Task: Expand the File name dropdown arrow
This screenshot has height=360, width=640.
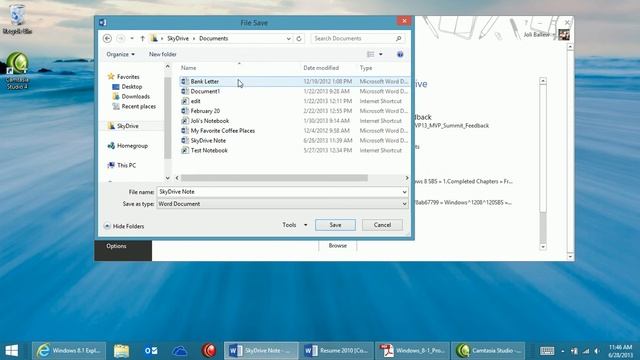Action: click(x=404, y=192)
